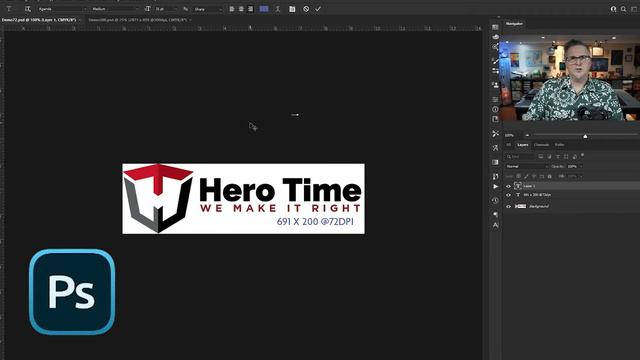Hide the Layer 1 text layer
Viewport: 640px width, 360px height.
(x=509, y=186)
